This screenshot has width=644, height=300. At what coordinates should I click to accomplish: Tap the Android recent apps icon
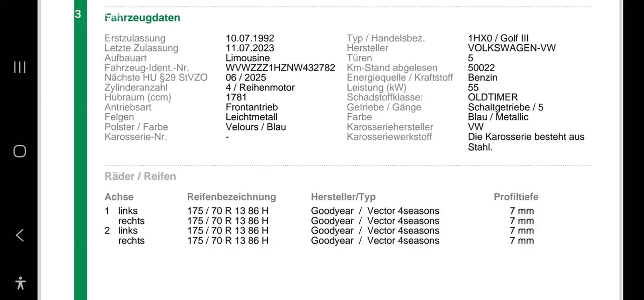tap(20, 67)
